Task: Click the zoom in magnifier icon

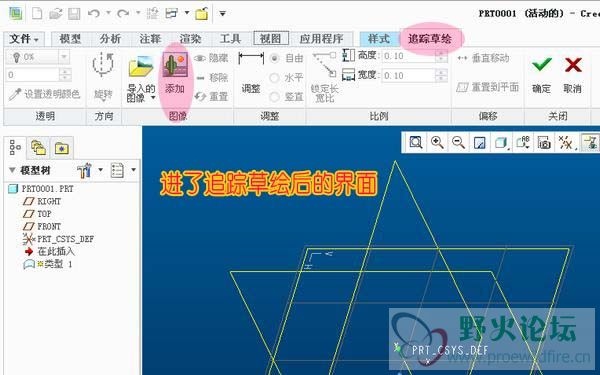Action: click(437, 142)
